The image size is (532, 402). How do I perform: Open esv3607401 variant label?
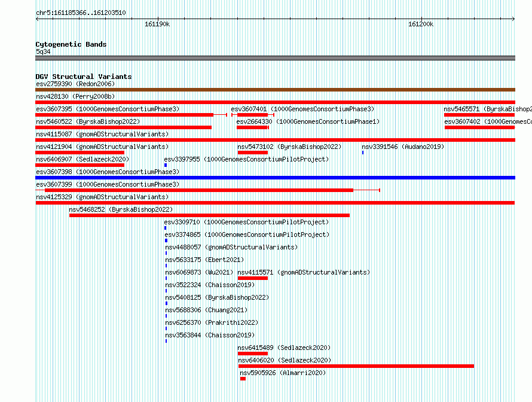tap(302, 109)
